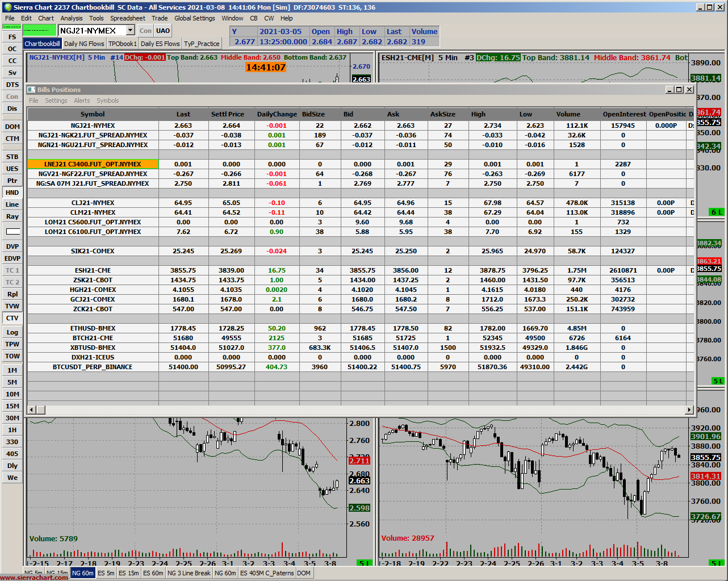Select the Line drawing tool
The height and width of the screenshot is (581, 728).
[12, 204]
